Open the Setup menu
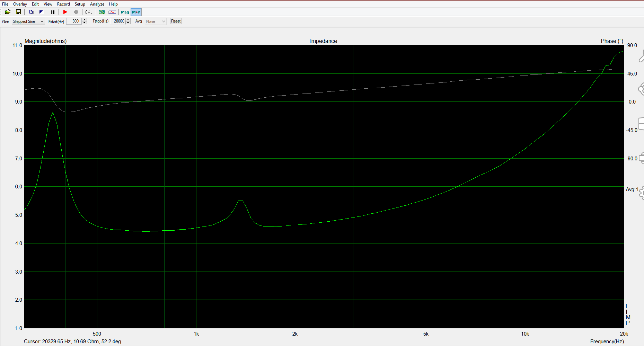644x346 pixels. 80,4
